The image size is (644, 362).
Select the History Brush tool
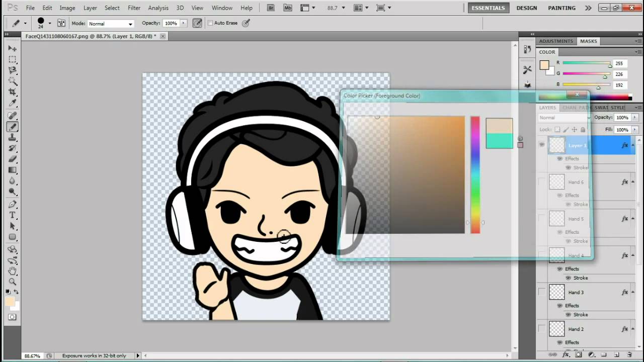13,149
